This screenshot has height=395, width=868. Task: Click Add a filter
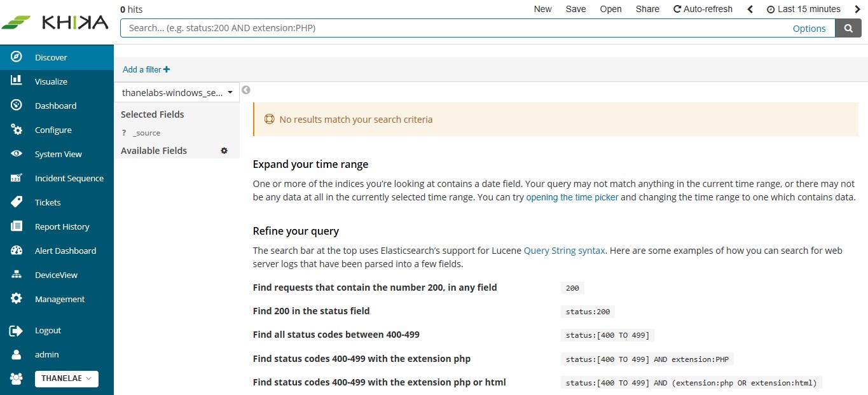146,69
